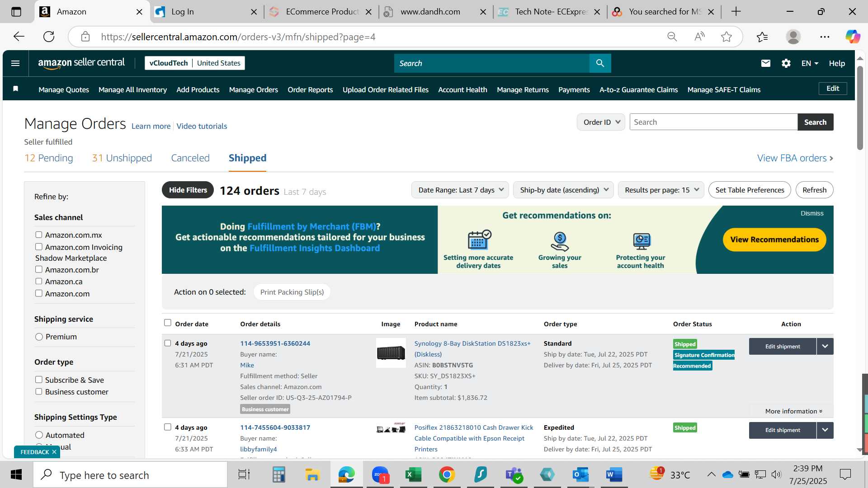868x488 pixels.
Task: Check the Amazon.com.br sales channel box
Action: 39,269
